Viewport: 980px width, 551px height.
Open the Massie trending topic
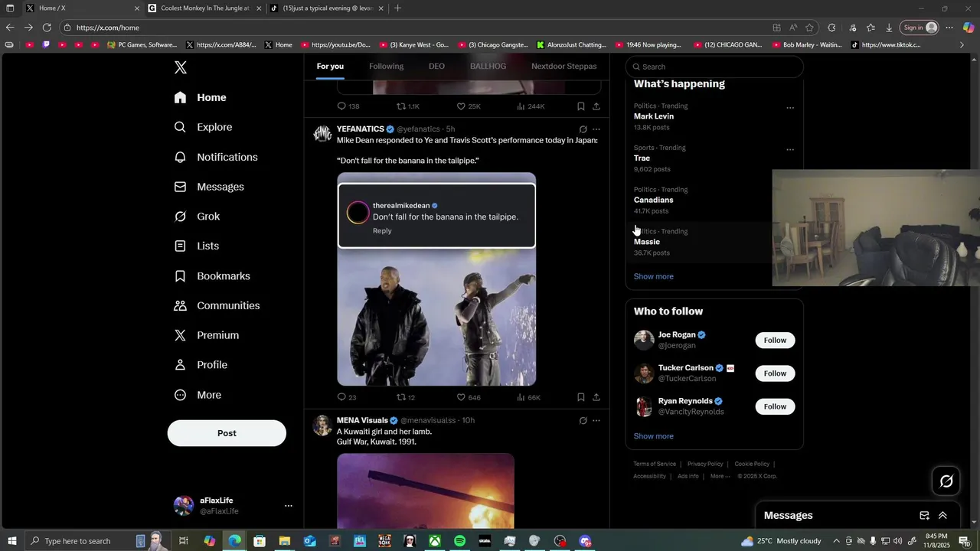[647, 242]
